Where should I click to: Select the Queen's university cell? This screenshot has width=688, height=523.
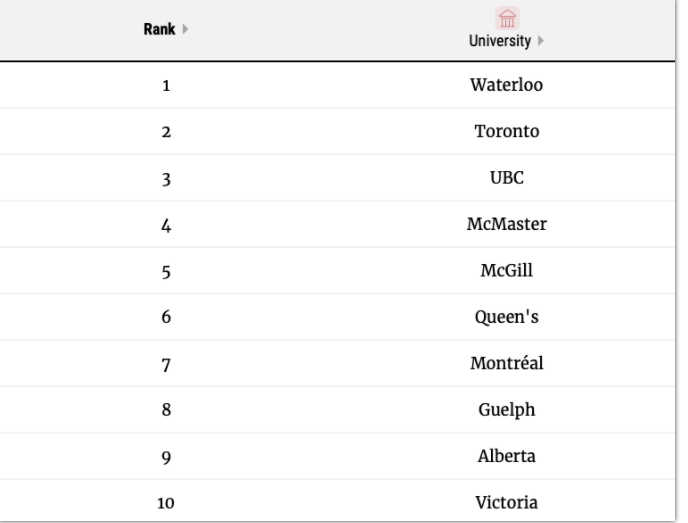506,317
